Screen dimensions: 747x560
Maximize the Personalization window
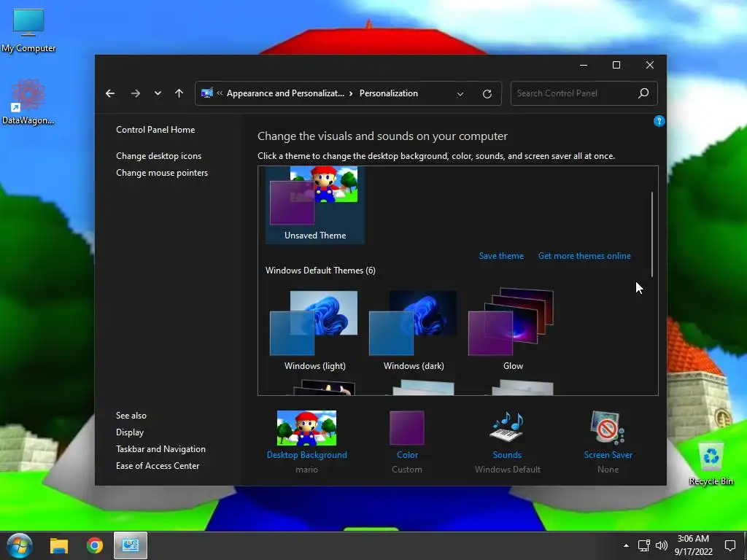616,65
